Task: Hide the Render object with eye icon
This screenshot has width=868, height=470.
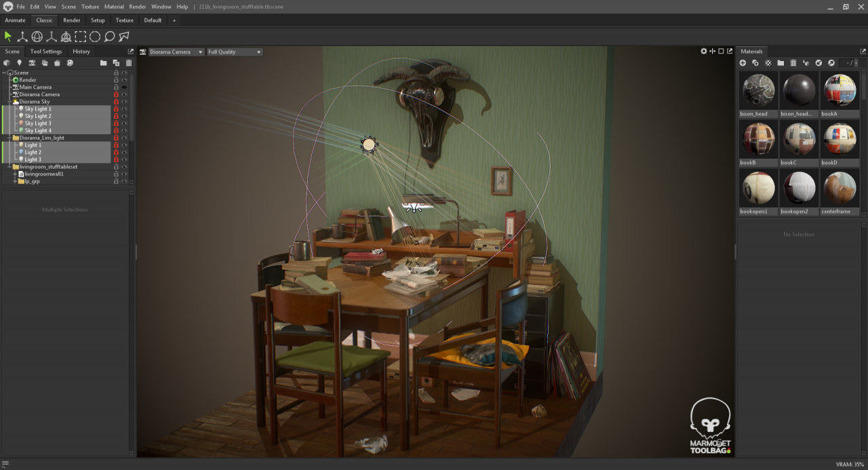Action: click(124, 80)
